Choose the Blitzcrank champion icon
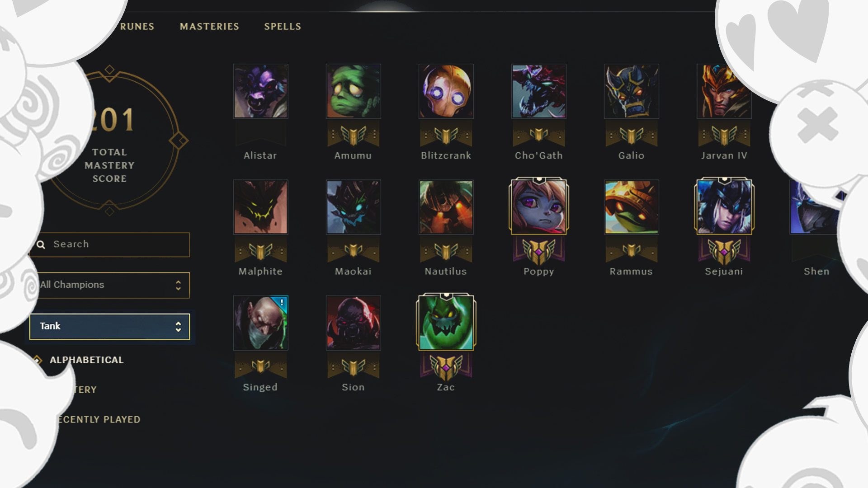 point(446,91)
